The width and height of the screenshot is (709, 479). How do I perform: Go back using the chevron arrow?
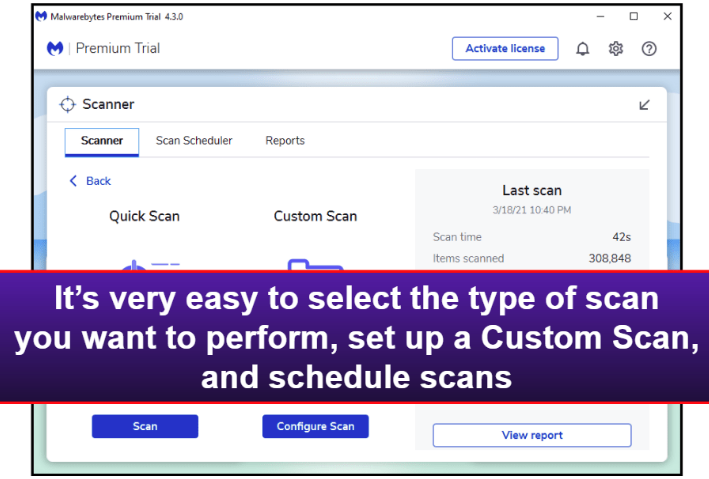[73, 181]
